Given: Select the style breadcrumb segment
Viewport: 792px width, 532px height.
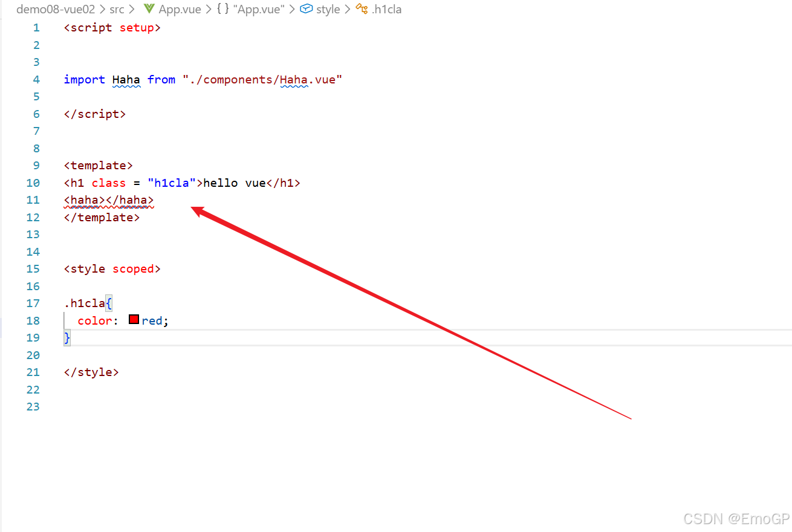Looking at the screenshot, I should click(x=328, y=9).
